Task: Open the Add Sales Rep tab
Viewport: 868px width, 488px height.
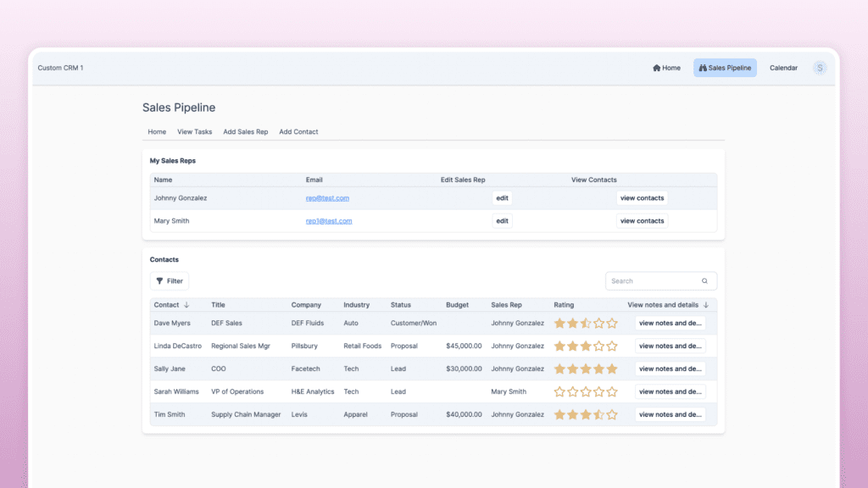Action: pyautogui.click(x=246, y=131)
